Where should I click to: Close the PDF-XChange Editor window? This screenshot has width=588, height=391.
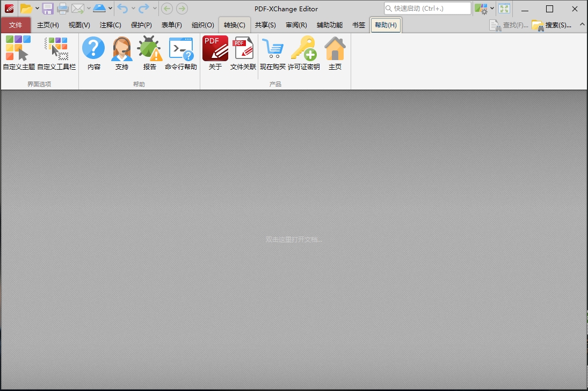point(575,9)
